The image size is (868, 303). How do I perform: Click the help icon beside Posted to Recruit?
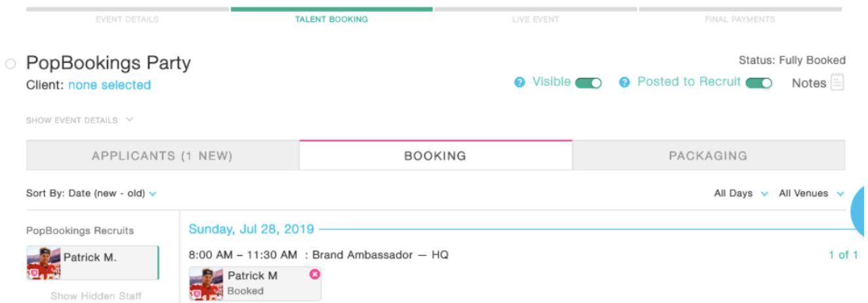pyautogui.click(x=625, y=83)
